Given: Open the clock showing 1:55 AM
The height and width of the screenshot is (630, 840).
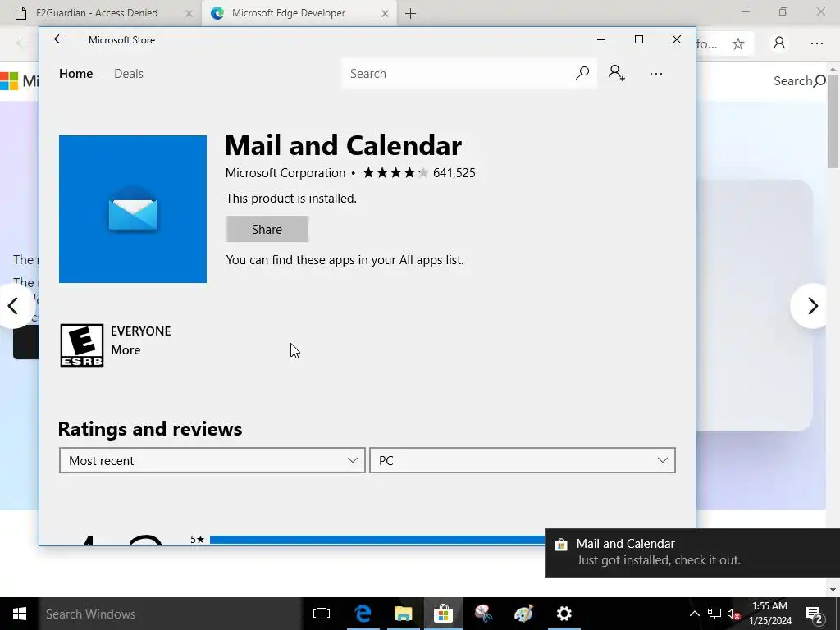Looking at the screenshot, I should 770,614.
